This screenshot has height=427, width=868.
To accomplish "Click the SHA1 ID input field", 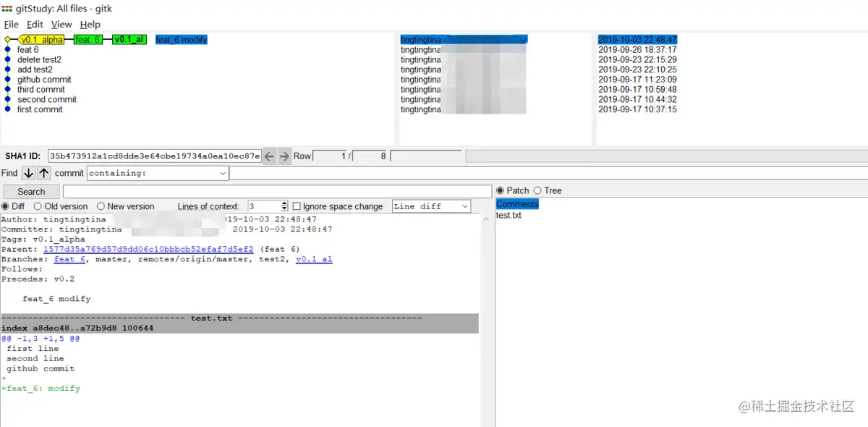I will (x=155, y=156).
